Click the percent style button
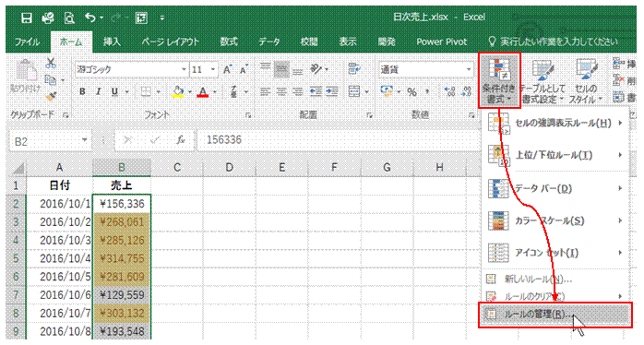 point(411,92)
